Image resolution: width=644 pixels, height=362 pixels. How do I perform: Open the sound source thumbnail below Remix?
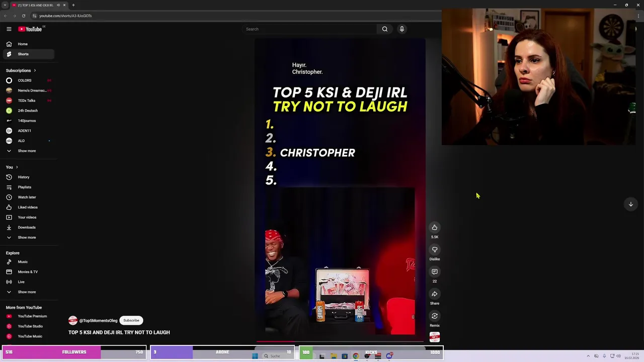click(x=435, y=337)
